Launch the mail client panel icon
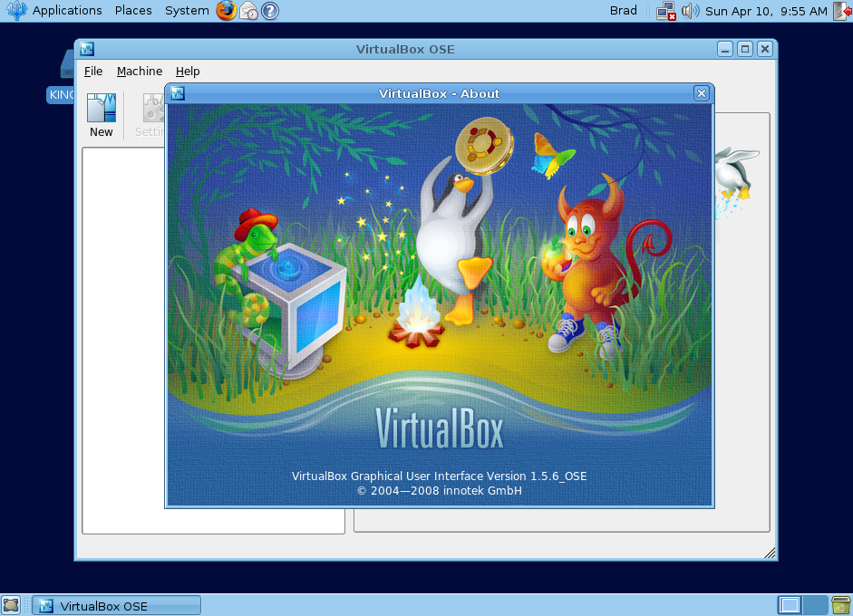853x616 pixels. pyautogui.click(x=248, y=10)
